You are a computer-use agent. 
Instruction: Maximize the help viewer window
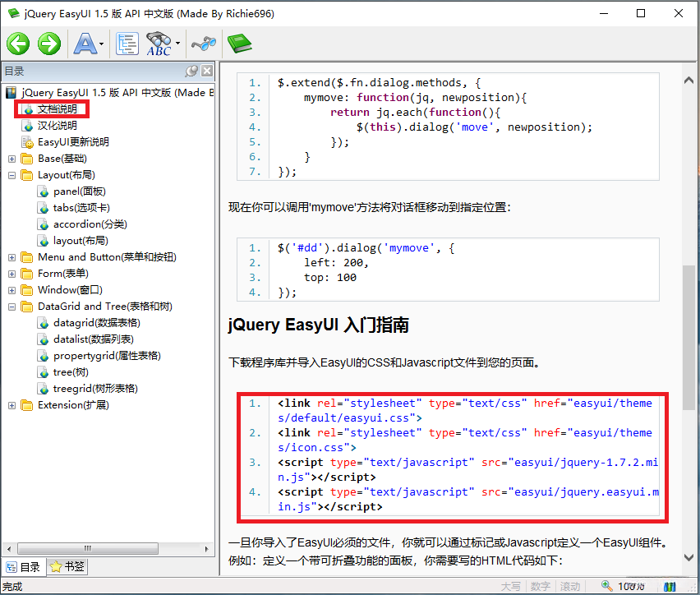pyautogui.click(x=641, y=13)
